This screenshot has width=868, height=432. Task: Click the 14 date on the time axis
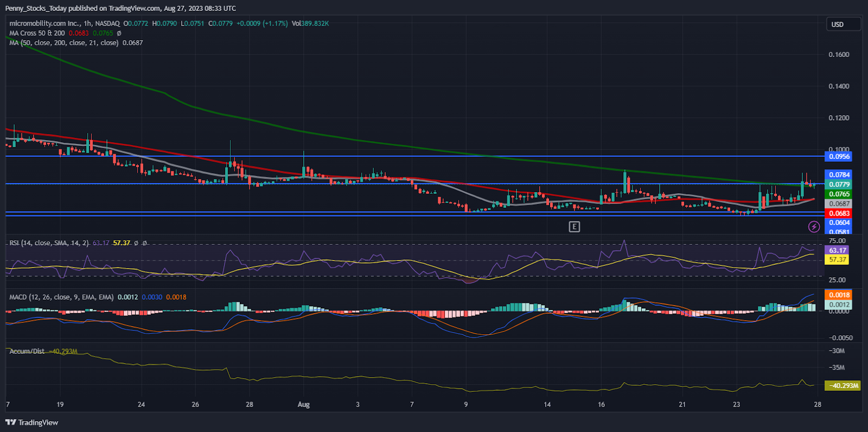(x=547, y=405)
